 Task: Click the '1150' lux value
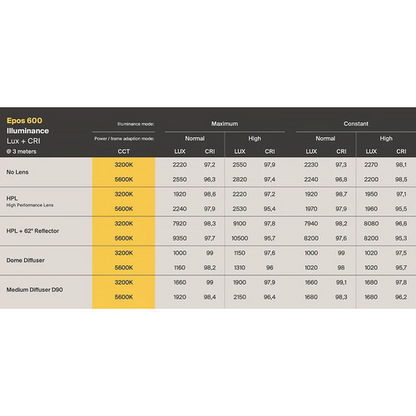(240, 253)
